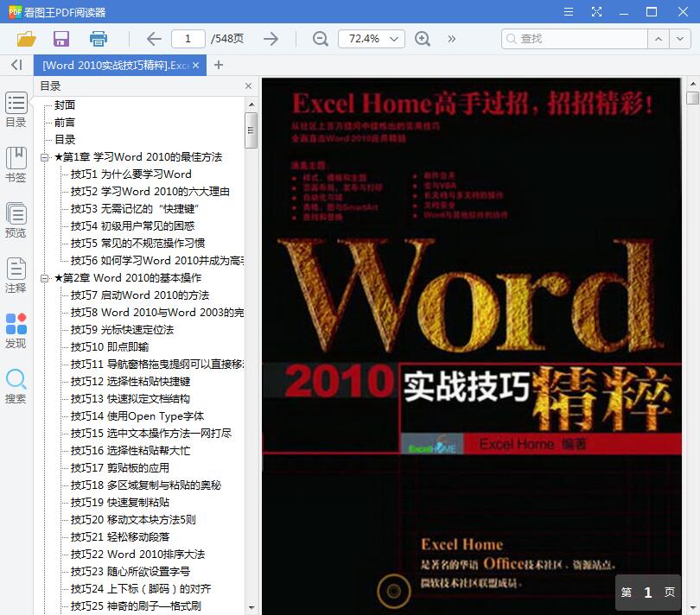Open 技巧7 启动Word 2010的方法
Image resolution: width=700 pixels, height=615 pixels.
coord(140,295)
